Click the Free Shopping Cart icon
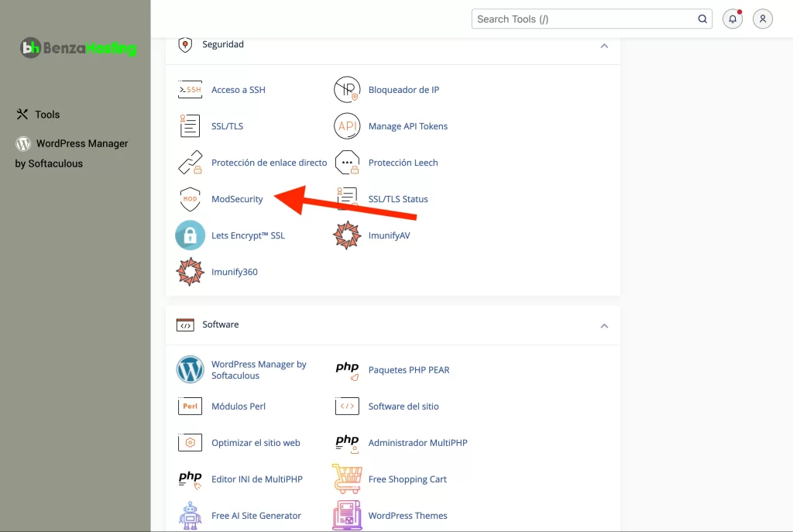Screen dimensions: 793x532 [347, 479]
